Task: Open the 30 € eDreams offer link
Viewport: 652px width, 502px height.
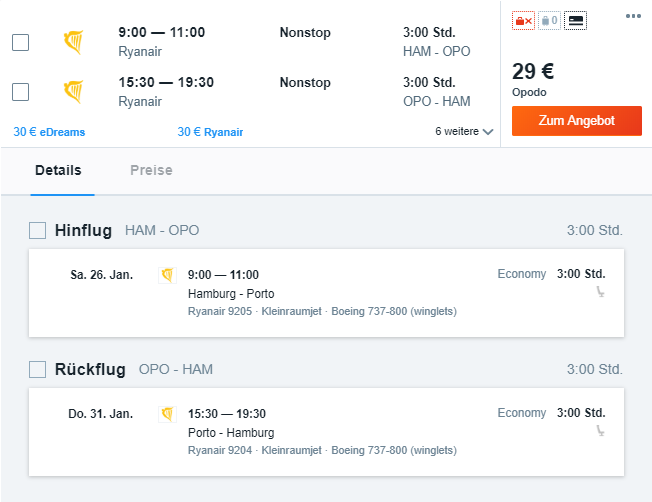Action: coord(49,132)
